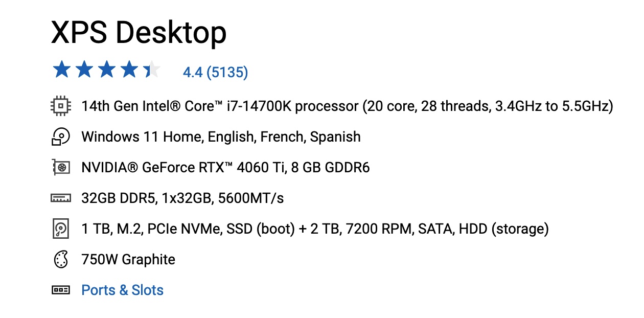
Task: Click the third rating star
Action: coord(107,70)
